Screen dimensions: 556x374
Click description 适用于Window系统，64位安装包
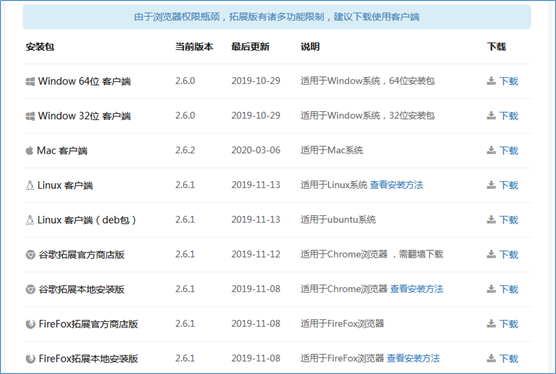coord(368,81)
